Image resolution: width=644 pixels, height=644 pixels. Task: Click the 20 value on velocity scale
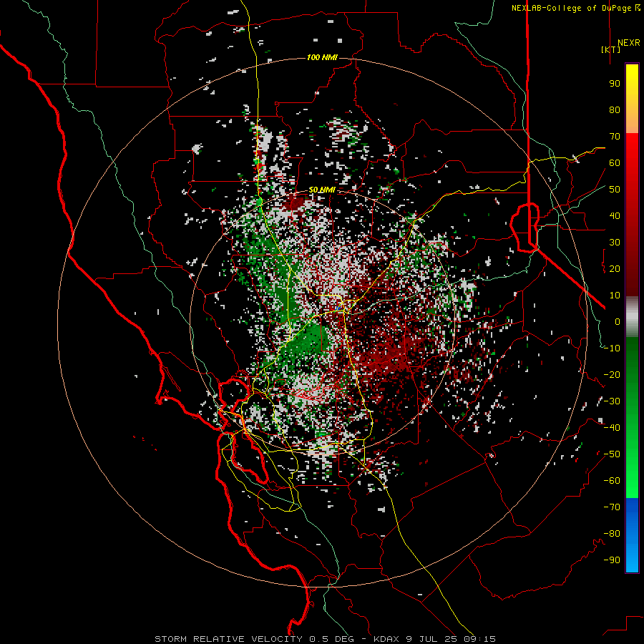(x=615, y=269)
